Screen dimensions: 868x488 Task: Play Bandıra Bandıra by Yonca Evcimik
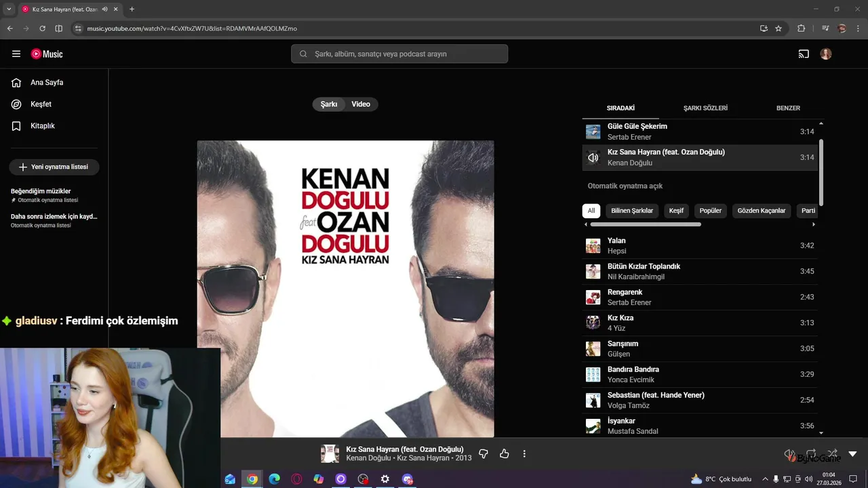[x=700, y=374]
